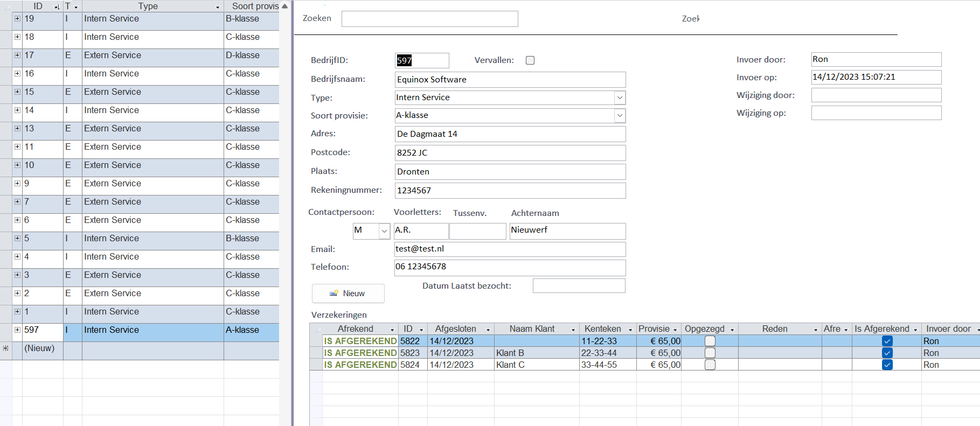Select the B-klasse cell in row 19
The width and height of the screenshot is (980, 426).
252,21
